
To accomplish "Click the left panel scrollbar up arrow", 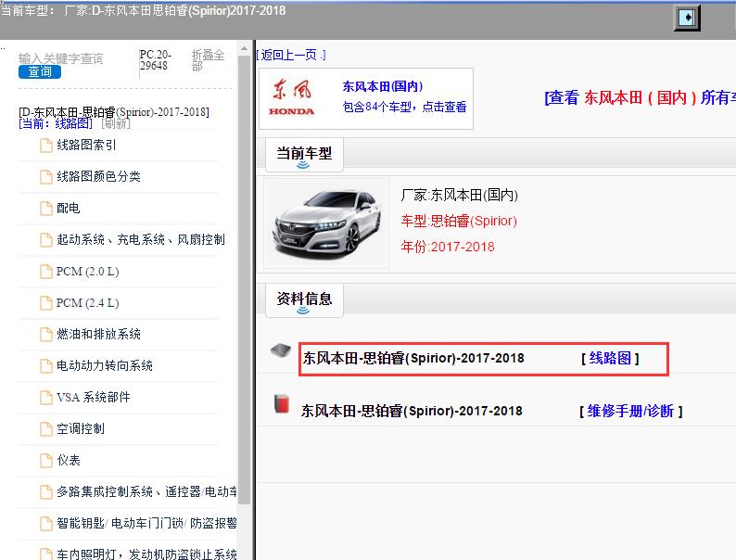I will point(244,48).
